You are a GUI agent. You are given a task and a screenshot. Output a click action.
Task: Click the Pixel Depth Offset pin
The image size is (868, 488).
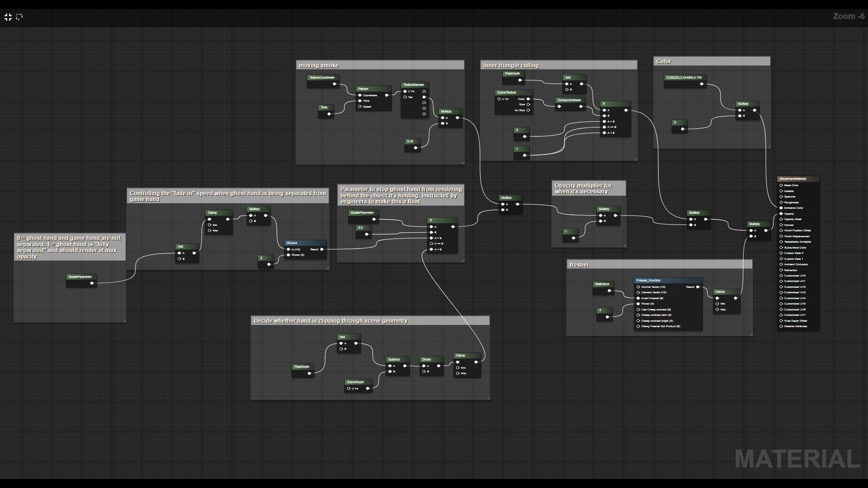[x=781, y=321]
